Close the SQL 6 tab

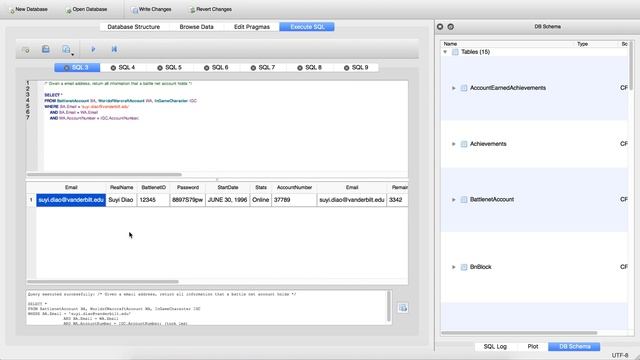point(207,68)
